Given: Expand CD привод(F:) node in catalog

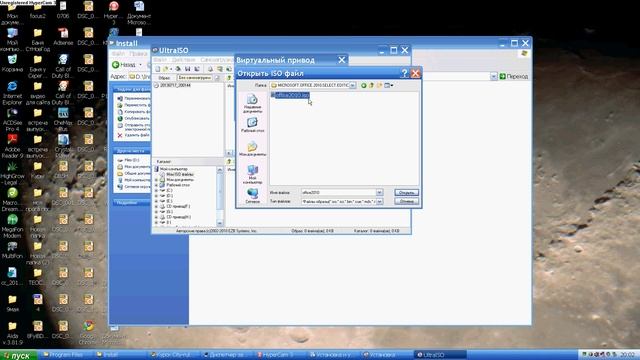Looking at the screenshot, I should [x=156, y=206].
